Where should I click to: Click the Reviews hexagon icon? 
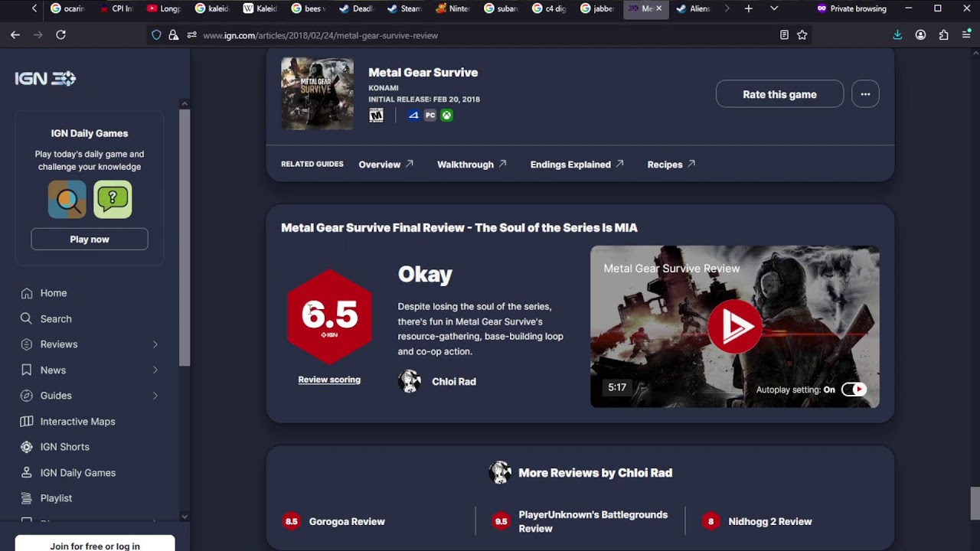[27, 344]
